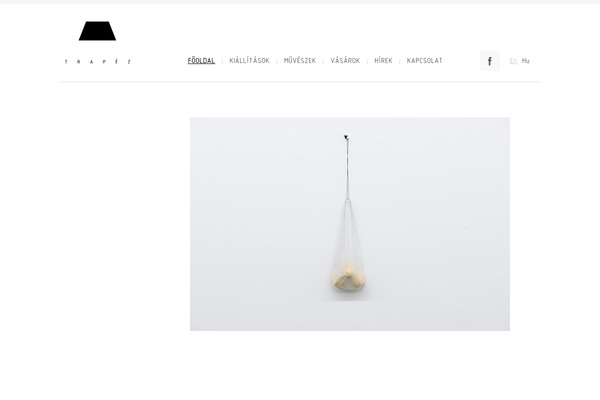Click the separator between HÍREK and KAPCSOLAT
This screenshot has width=600, height=400.
point(399,61)
